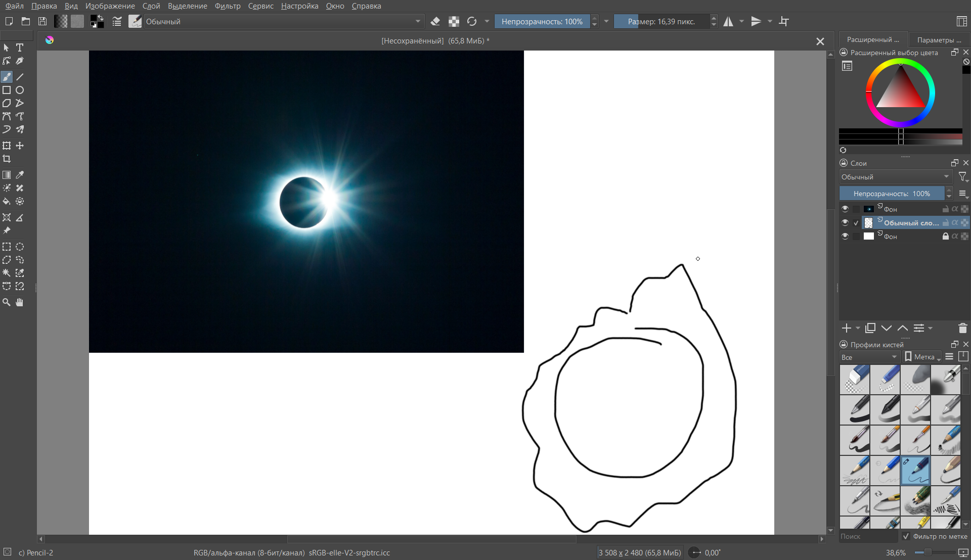Viewport: 971px width, 560px height.
Task: Open the Фильтр menu
Action: pyautogui.click(x=228, y=6)
